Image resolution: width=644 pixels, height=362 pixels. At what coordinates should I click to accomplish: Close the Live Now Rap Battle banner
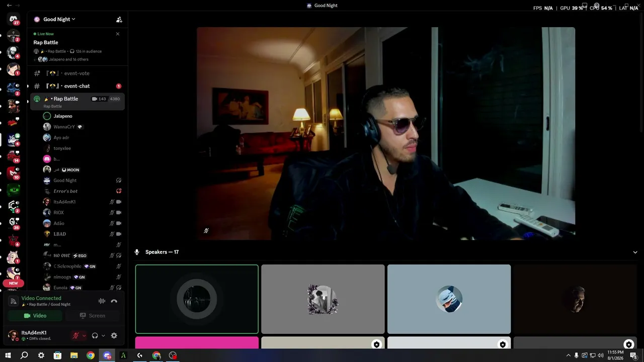coord(118,34)
